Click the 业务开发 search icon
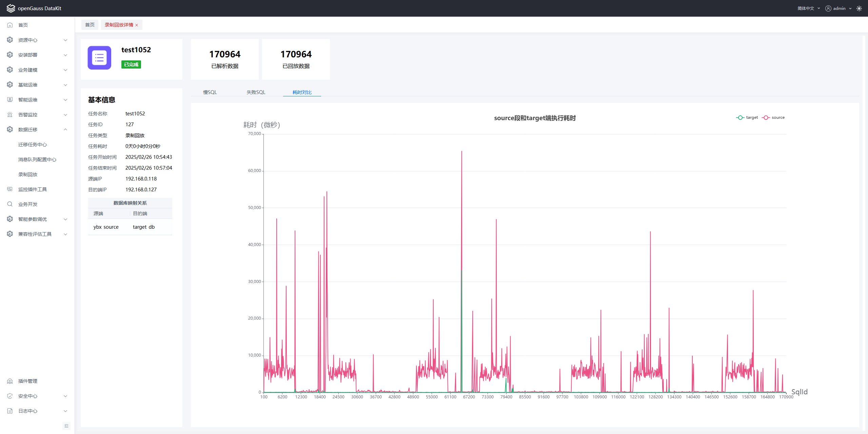This screenshot has width=868, height=434. (10, 204)
